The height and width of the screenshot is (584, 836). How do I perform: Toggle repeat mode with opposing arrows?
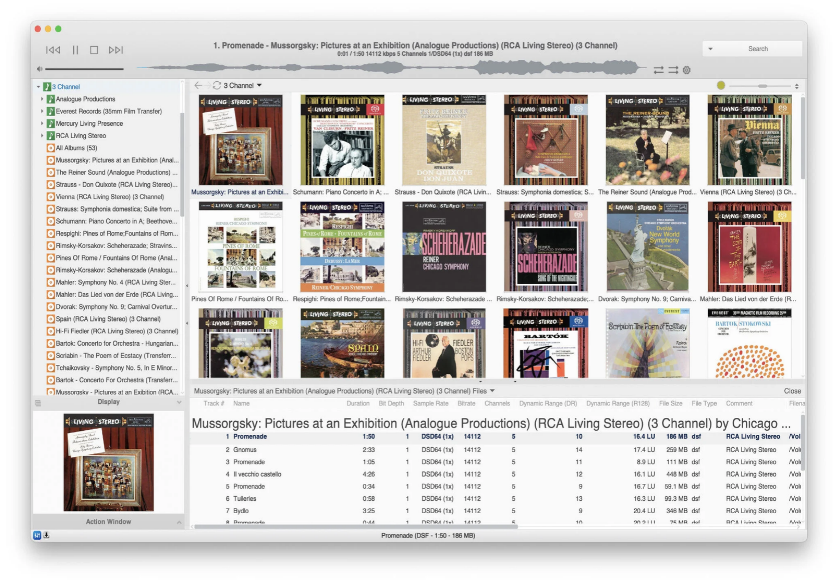[659, 70]
